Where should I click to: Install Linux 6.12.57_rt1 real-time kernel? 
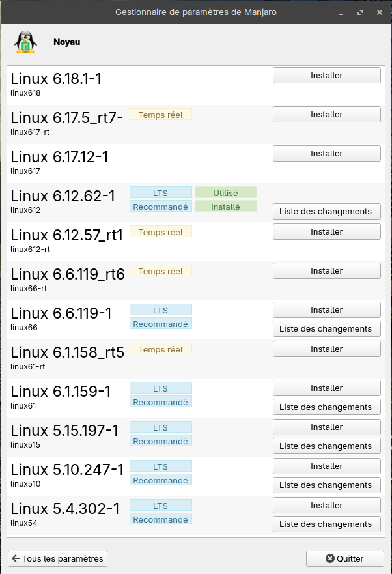(x=326, y=232)
